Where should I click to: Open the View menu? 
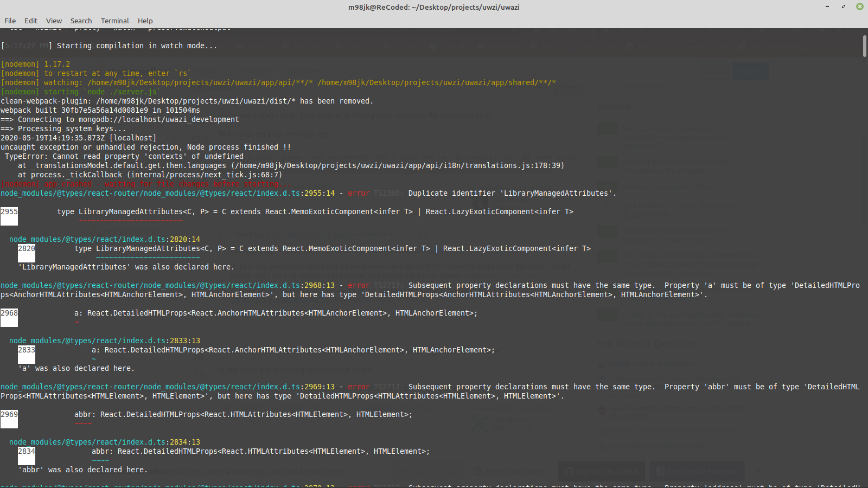pyautogui.click(x=54, y=21)
